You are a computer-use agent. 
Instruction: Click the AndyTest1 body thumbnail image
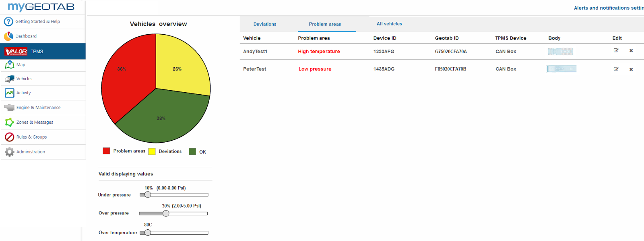(560, 52)
